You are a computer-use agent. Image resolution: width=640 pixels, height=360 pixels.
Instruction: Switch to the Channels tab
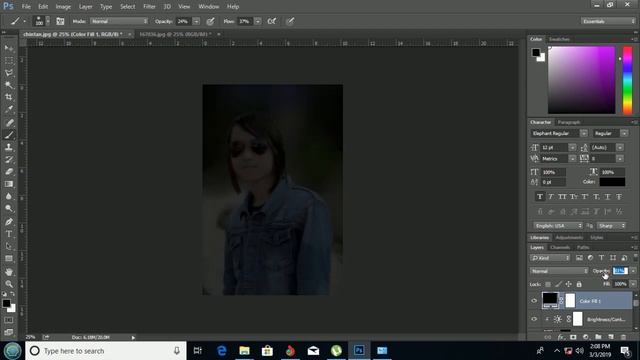point(560,247)
